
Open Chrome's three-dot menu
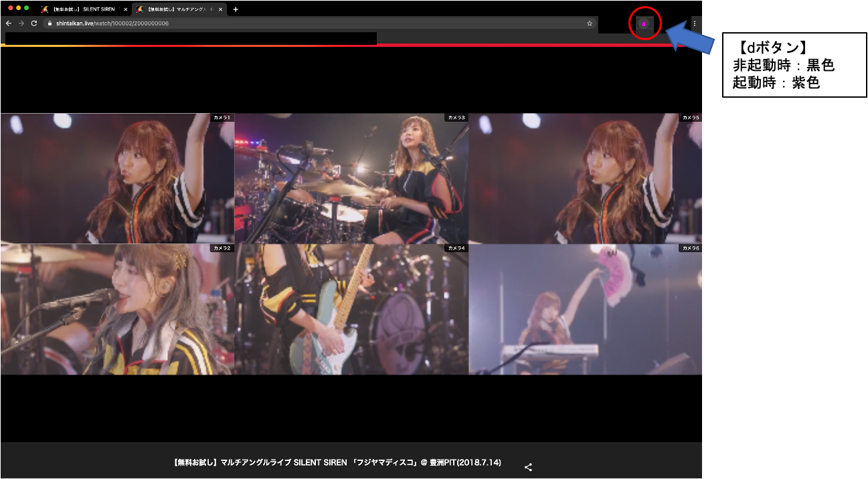(x=694, y=23)
